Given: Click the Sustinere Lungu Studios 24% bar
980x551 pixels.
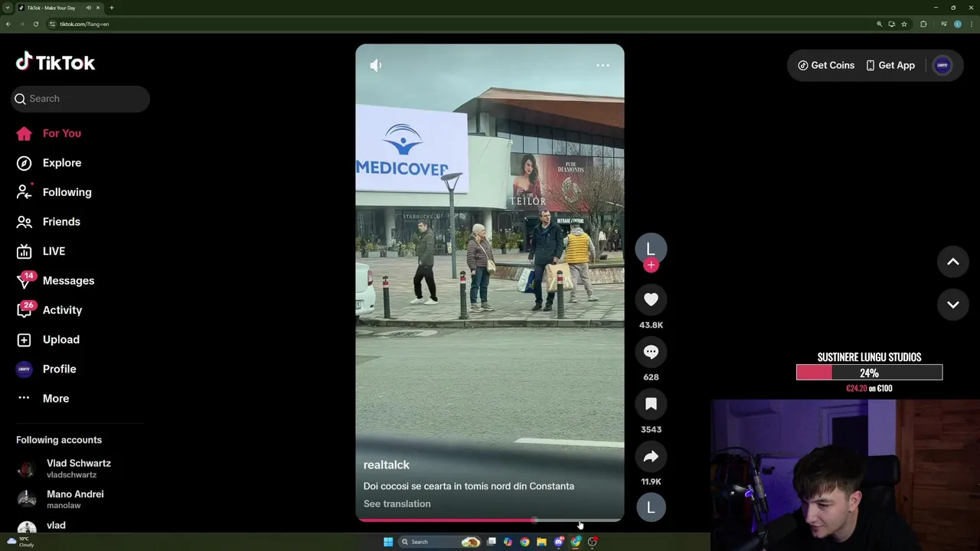Looking at the screenshot, I should pyautogui.click(x=869, y=373).
